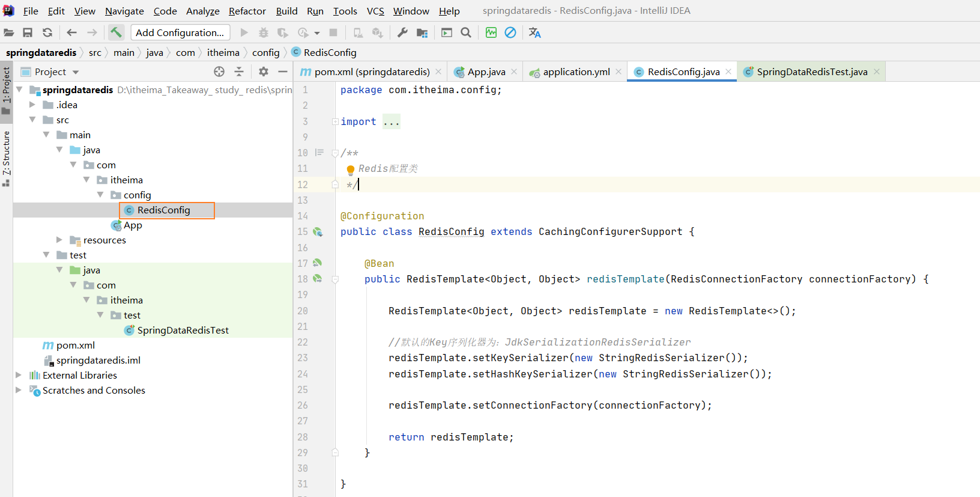Expand folded import statements on line 3
Viewport: 980px width, 497px height.
point(335,121)
